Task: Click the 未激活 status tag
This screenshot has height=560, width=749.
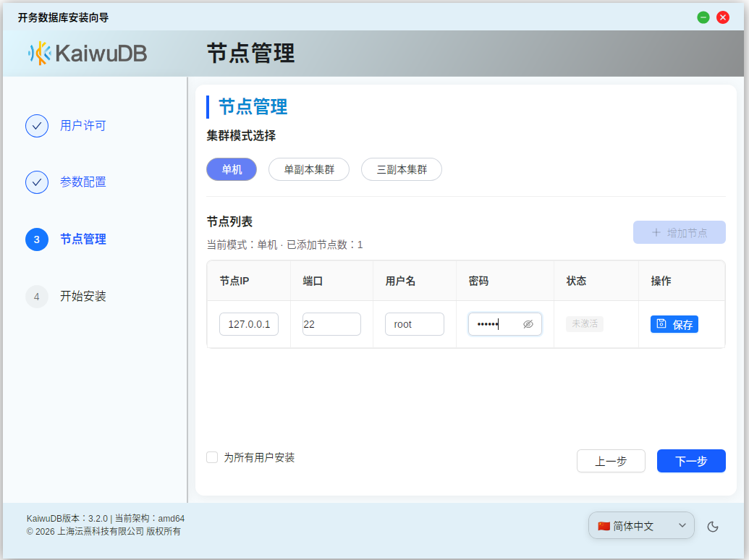Action: (585, 324)
